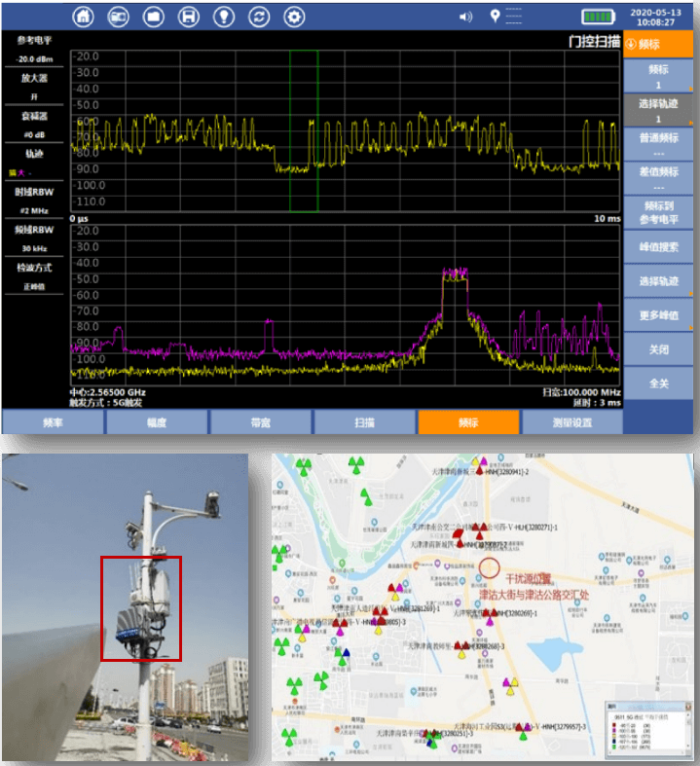Click the green gate marker in time trace
Viewport: 700px width, 766px height.
point(304,131)
